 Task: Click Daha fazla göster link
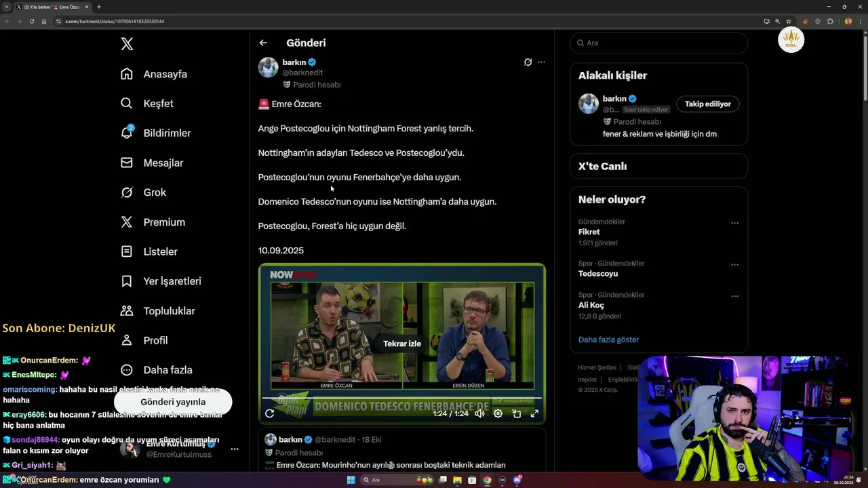608,340
